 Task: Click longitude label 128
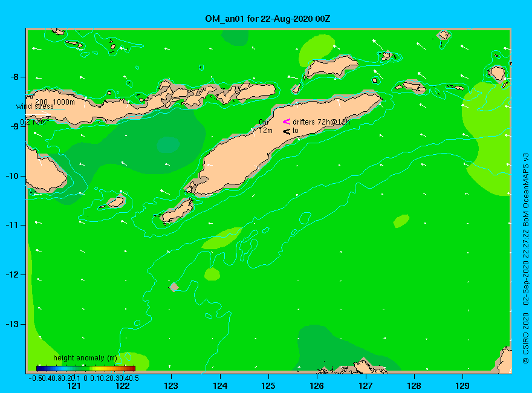click(x=414, y=386)
